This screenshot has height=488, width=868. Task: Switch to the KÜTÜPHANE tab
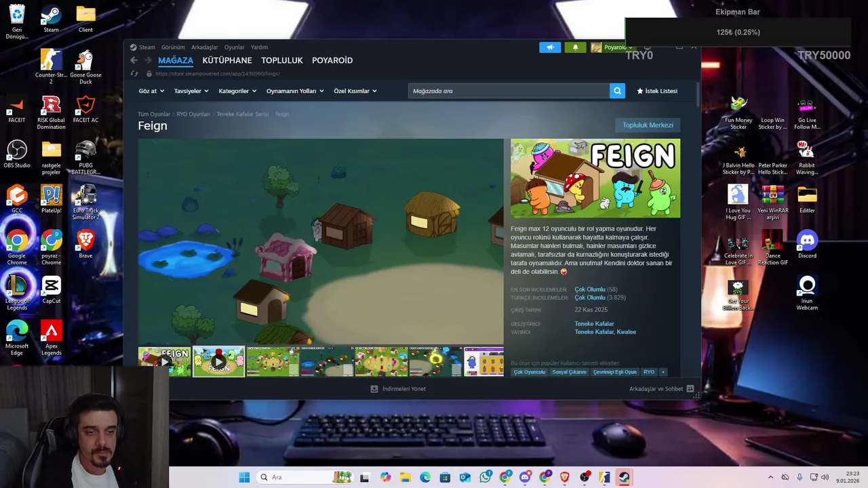(227, 60)
